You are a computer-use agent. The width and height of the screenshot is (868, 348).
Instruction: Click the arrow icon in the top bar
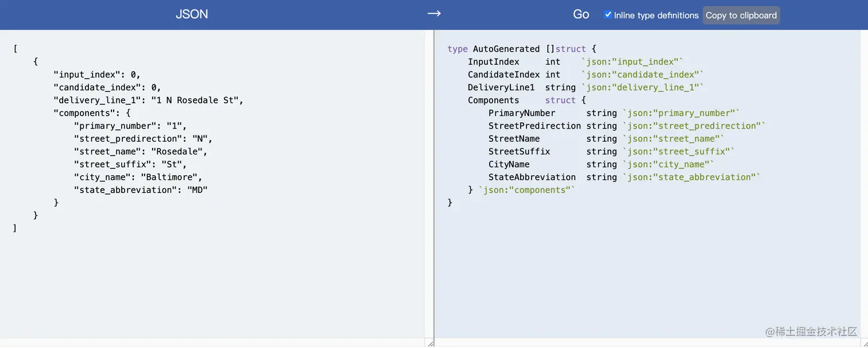click(433, 13)
